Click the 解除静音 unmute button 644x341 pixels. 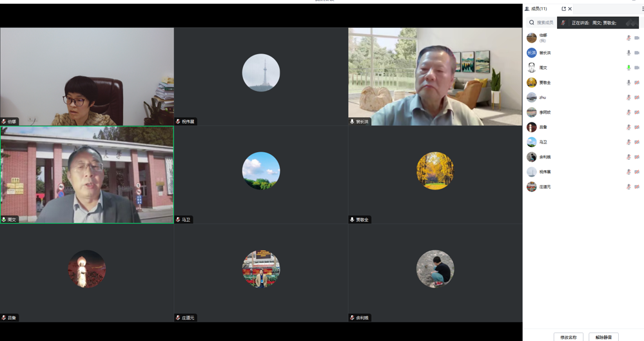click(x=603, y=337)
